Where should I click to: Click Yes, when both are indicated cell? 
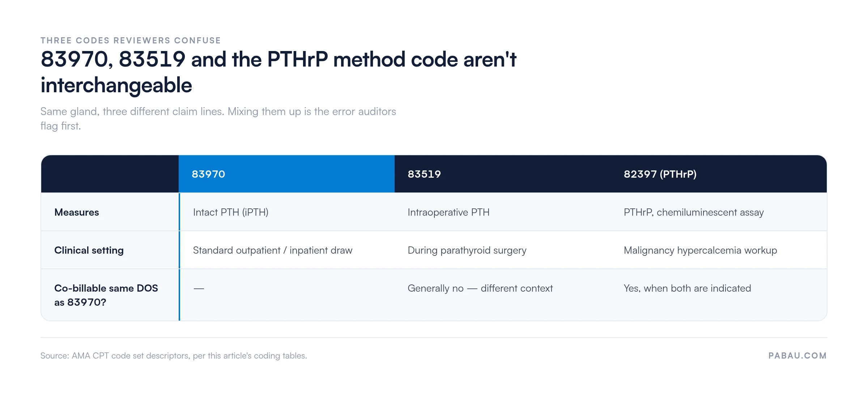click(687, 288)
